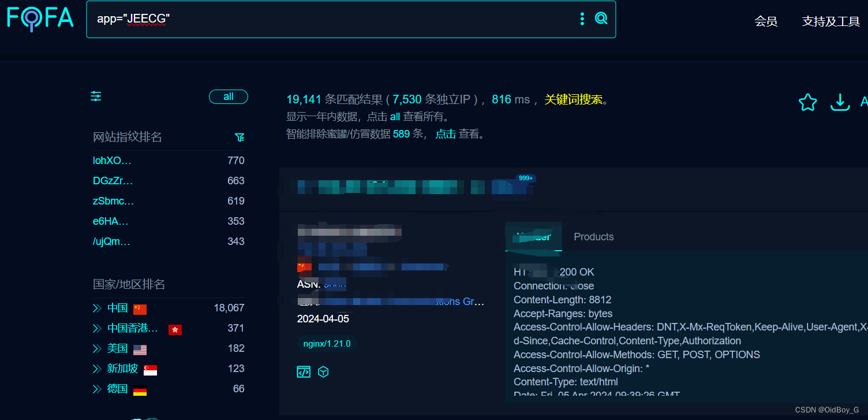This screenshot has width=868, height=420.
Task: Expand the 中国香港 region entry
Action: (97, 329)
